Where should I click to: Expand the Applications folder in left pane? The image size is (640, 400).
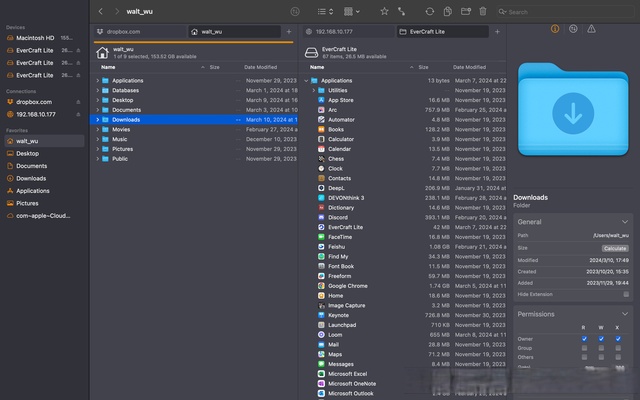point(98,80)
